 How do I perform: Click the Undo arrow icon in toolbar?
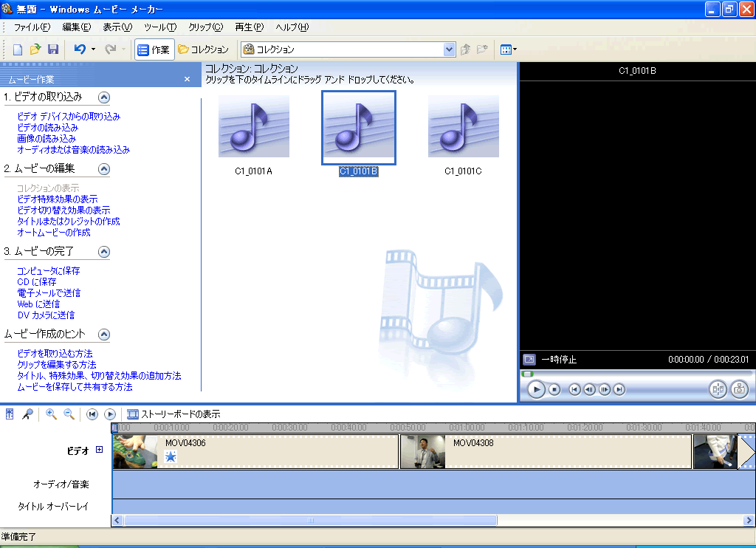[x=80, y=49]
